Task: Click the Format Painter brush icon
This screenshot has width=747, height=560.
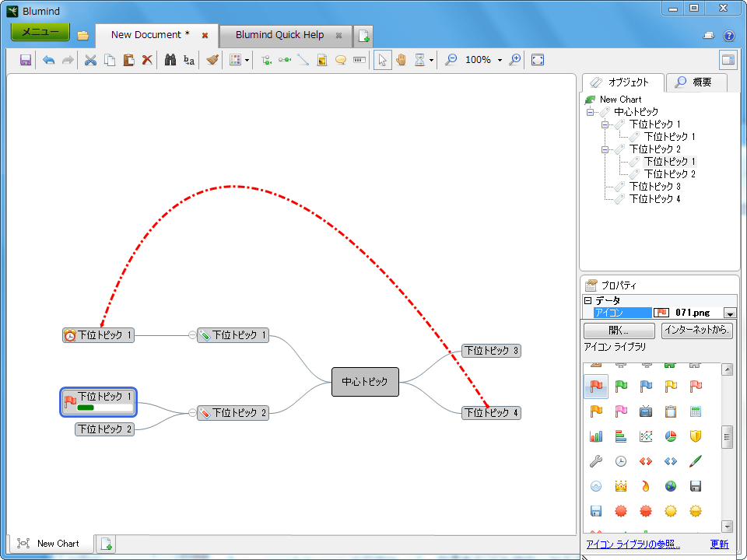Action: tap(212, 60)
